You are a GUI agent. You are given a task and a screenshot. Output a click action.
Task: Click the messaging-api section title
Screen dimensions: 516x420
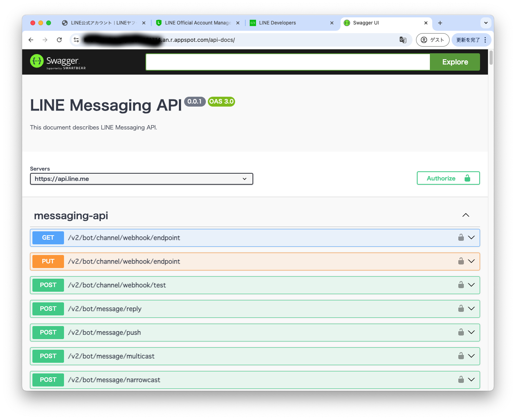click(x=71, y=216)
